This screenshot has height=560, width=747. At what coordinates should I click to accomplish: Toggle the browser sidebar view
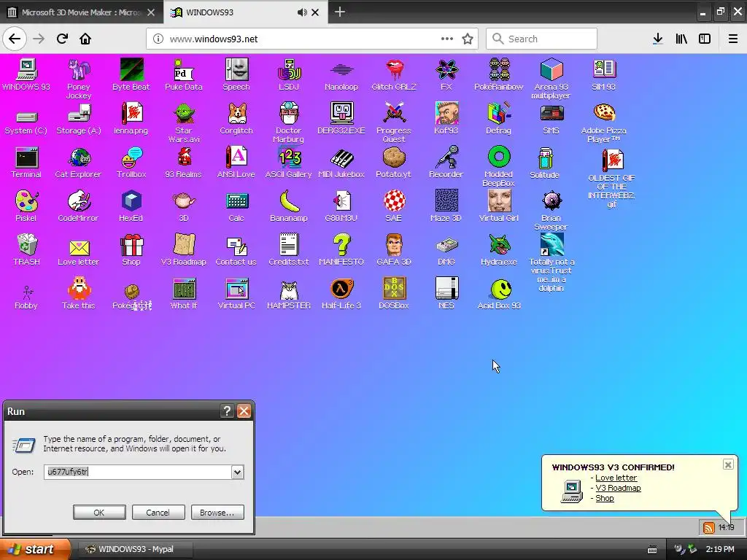705,39
